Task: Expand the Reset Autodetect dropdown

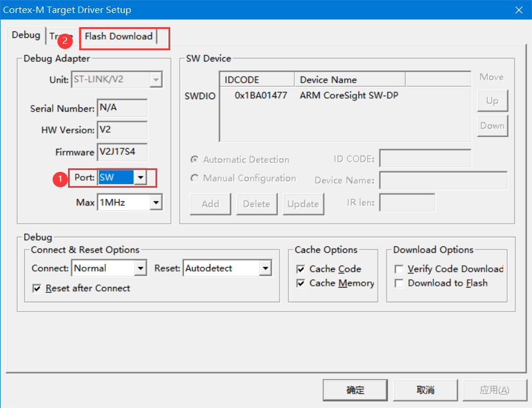Action: [x=265, y=269]
